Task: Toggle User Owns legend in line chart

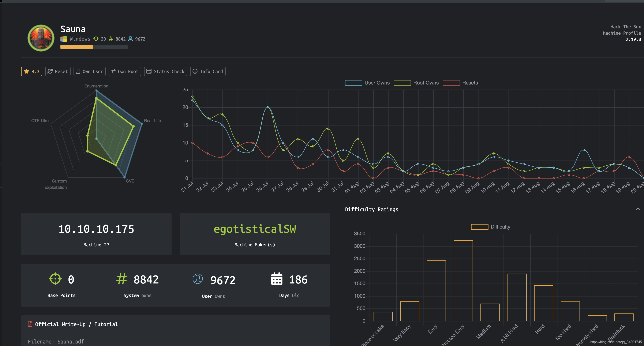Action: tap(367, 83)
